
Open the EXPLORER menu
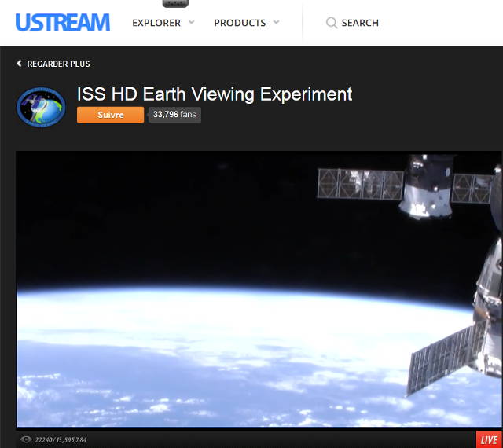156,23
